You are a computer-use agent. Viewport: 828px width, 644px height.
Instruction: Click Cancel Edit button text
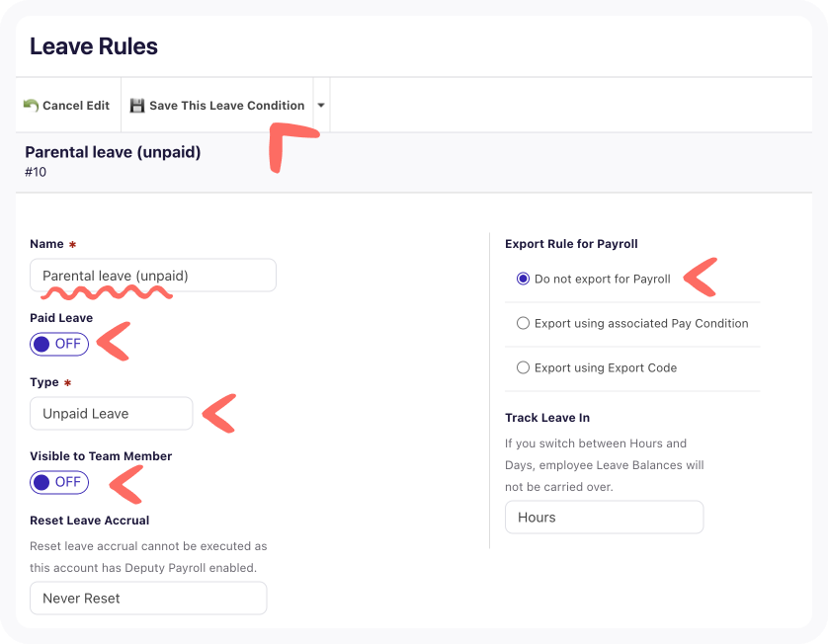click(76, 106)
